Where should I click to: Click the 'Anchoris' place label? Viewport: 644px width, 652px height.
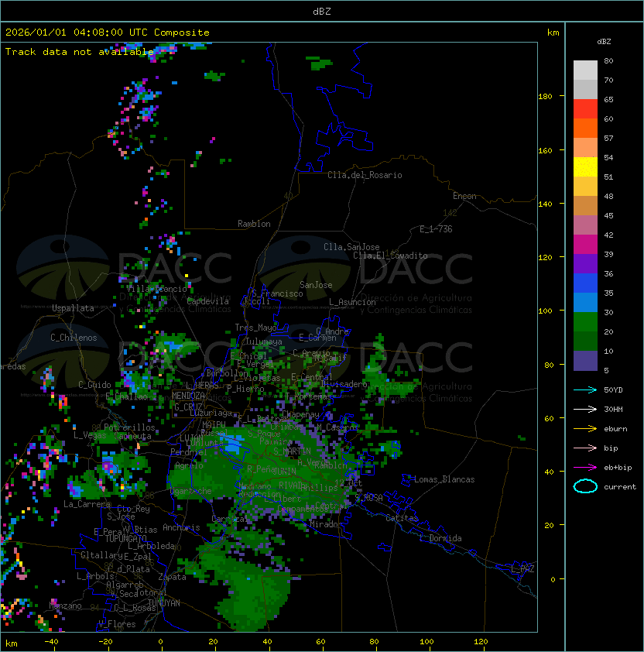(181, 527)
